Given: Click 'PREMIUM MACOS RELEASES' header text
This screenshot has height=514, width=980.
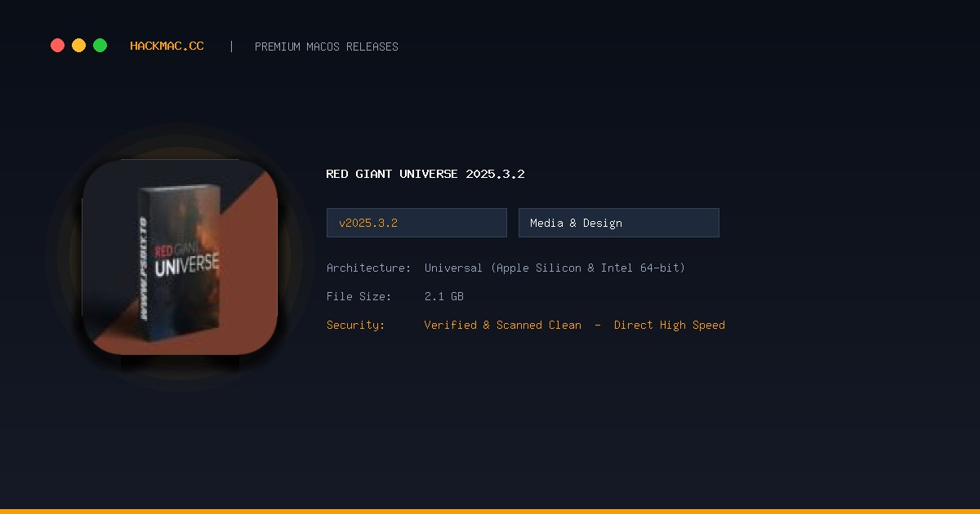Looking at the screenshot, I should [327, 47].
